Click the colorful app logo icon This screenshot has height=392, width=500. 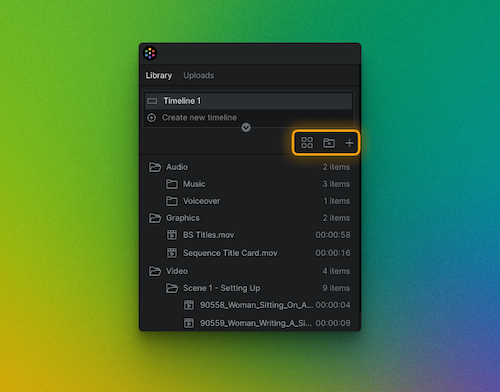coord(150,53)
